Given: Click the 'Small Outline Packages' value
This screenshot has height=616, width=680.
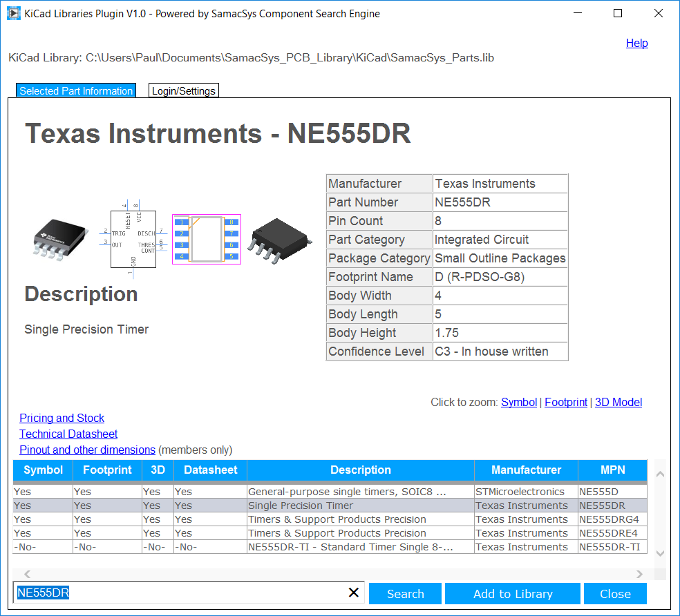Looking at the screenshot, I should (500, 258).
